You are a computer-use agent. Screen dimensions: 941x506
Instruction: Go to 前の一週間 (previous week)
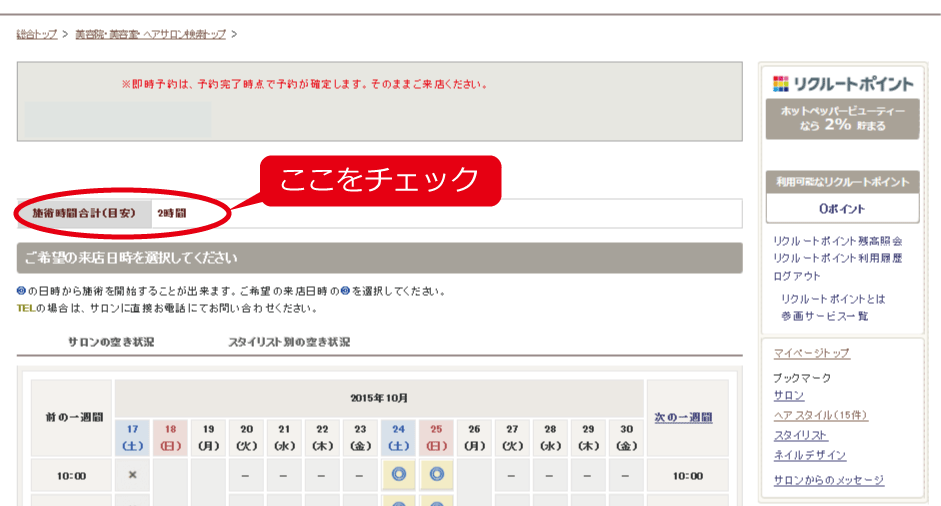tap(73, 417)
